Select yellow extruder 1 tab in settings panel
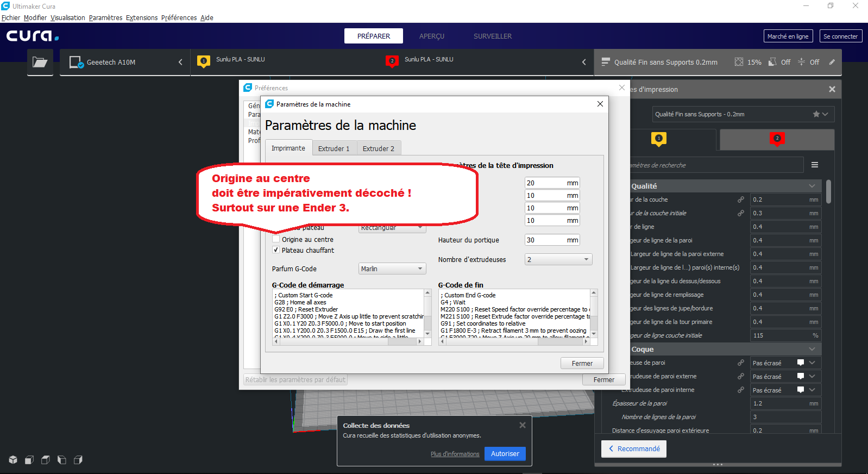This screenshot has width=868, height=474. pyautogui.click(x=658, y=139)
